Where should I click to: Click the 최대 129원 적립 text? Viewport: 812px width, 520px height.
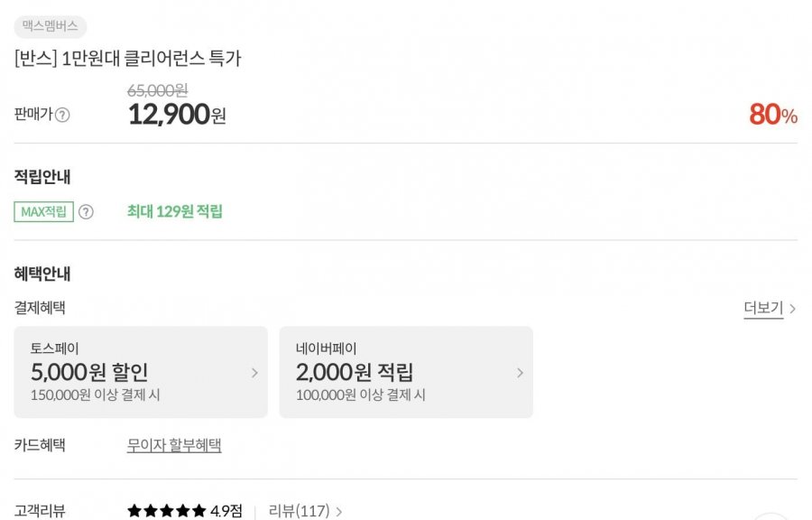coord(175,212)
